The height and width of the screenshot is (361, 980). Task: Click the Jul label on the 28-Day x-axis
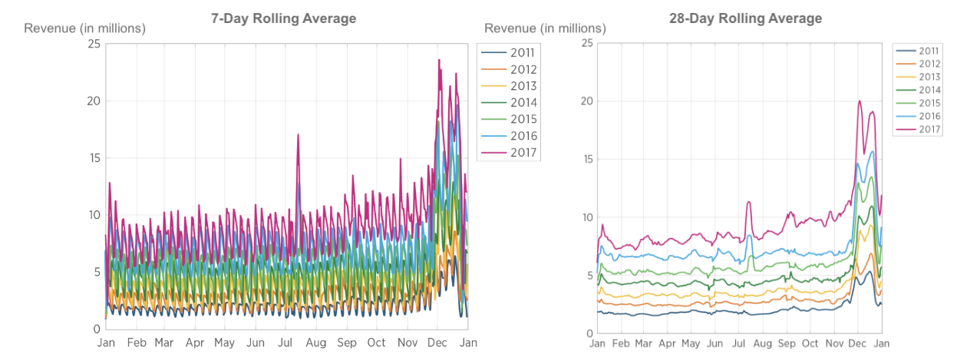pyautogui.click(x=740, y=344)
